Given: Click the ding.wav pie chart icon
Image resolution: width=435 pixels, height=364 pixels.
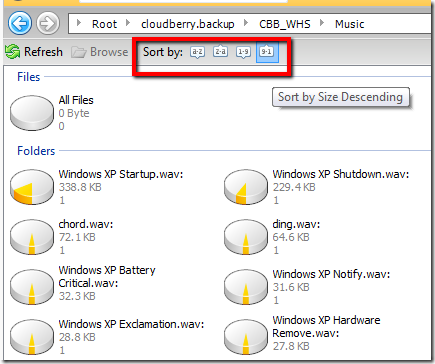Looking at the screenshot, I should 246,237.
